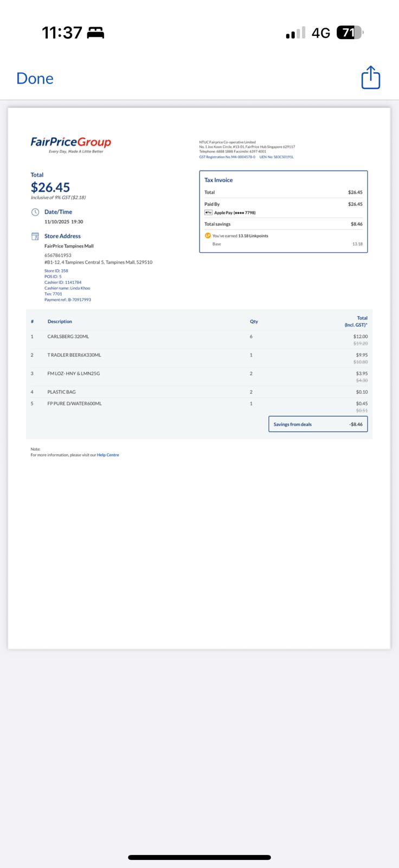Open the Help Centre link

(108, 455)
